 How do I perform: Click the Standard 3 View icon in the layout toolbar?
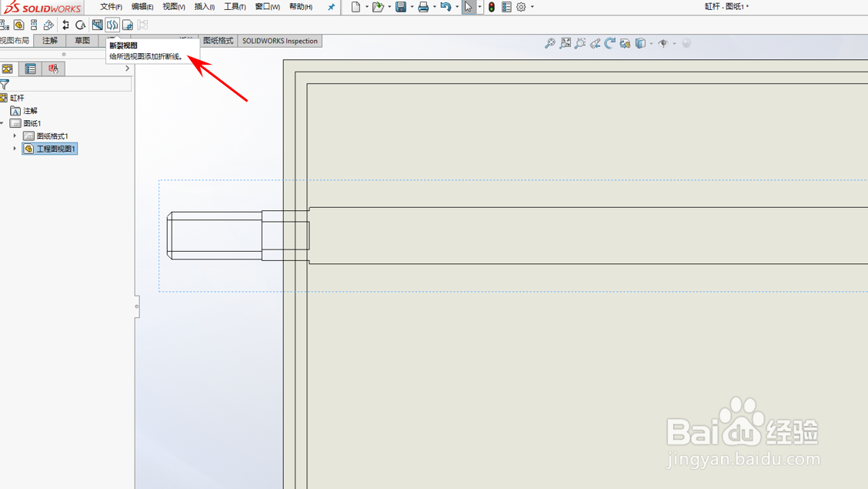[x=5, y=25]
